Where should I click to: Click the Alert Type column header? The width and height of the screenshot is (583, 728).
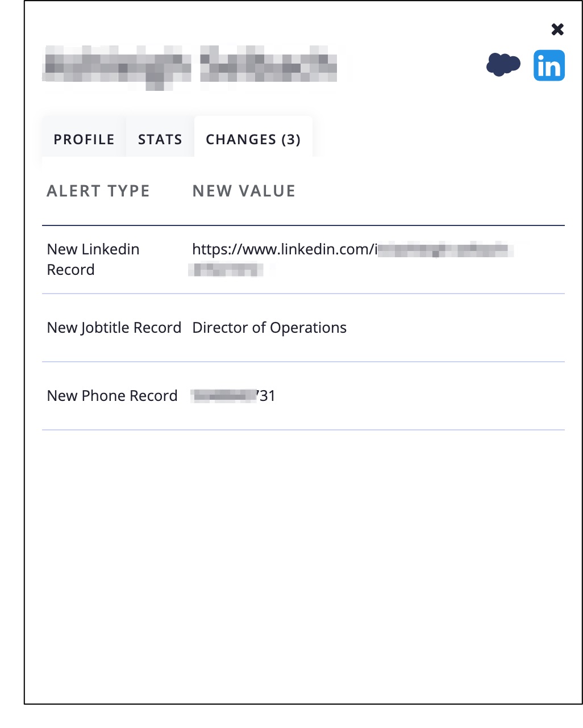click(98, 191)
